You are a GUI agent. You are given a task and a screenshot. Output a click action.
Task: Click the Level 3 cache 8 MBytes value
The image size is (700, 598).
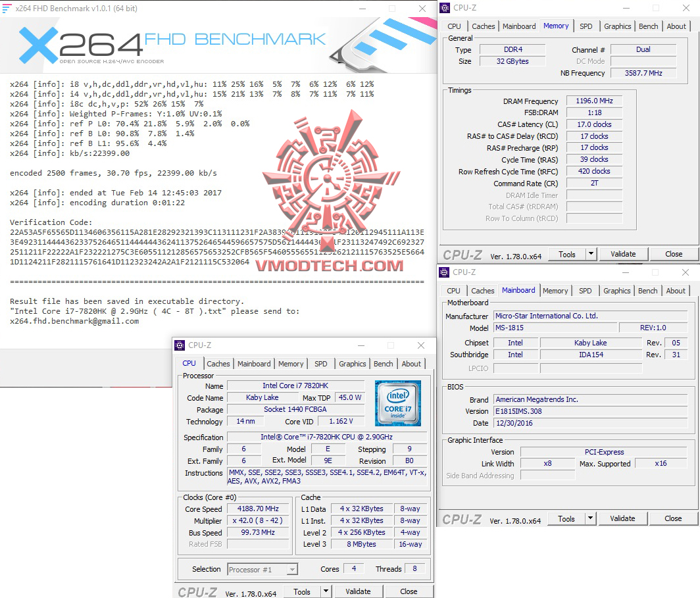[362, 545]
